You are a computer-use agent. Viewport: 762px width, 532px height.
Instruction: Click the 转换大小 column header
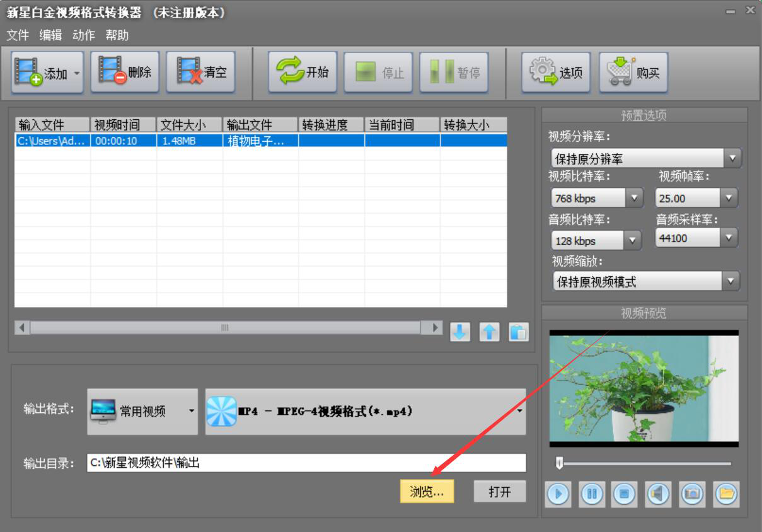pyautogui.click(x=473, y=124)
